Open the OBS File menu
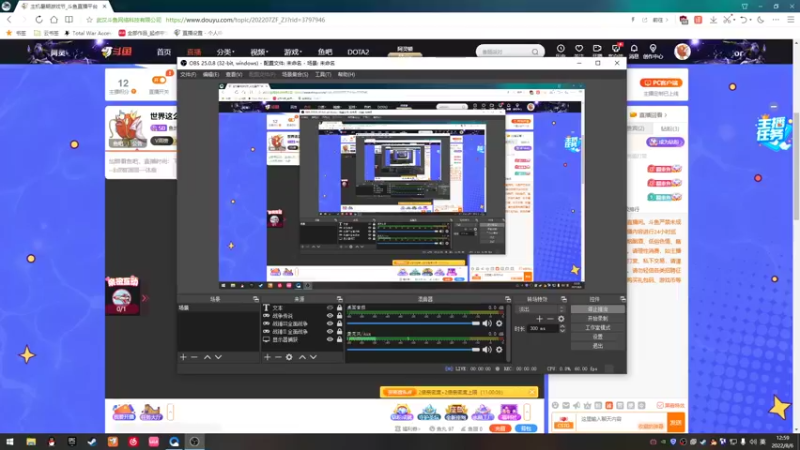 pyautogui.click(x=188, y=74)
